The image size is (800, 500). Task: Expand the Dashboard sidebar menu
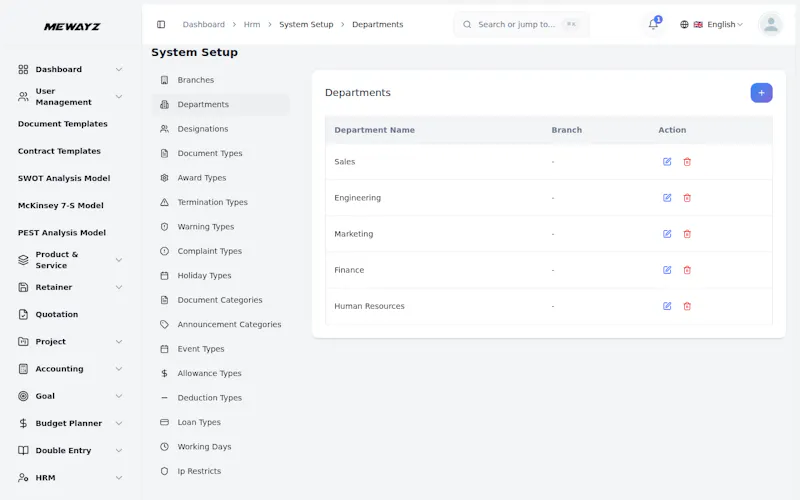pyautogui.click(x=70, y=69)
